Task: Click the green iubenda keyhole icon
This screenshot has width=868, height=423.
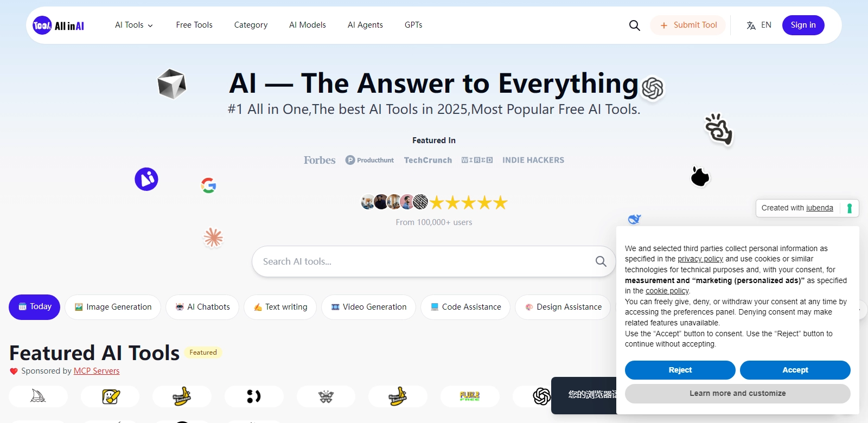Action: tap(850, 208)
